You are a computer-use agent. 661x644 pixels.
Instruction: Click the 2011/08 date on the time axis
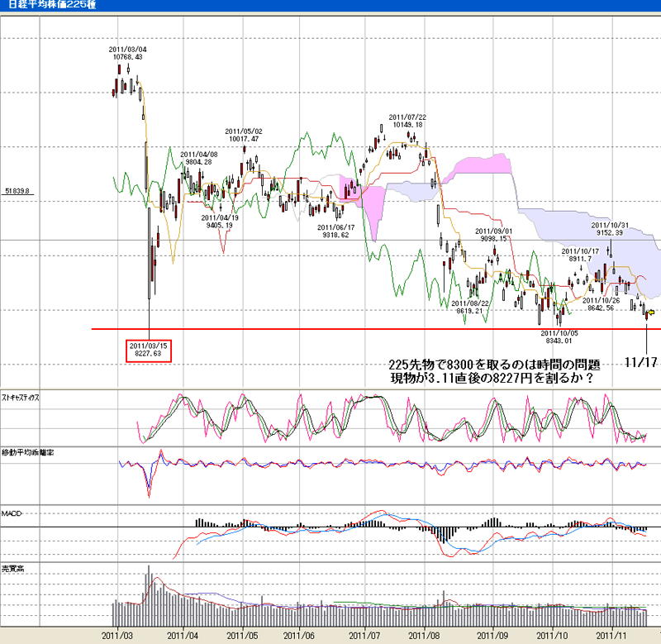pyautogui.click(x=424, y=635)
